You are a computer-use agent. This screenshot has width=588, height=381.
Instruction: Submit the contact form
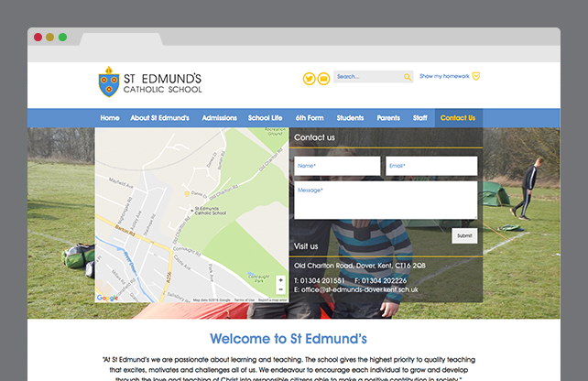click(464, 235)
